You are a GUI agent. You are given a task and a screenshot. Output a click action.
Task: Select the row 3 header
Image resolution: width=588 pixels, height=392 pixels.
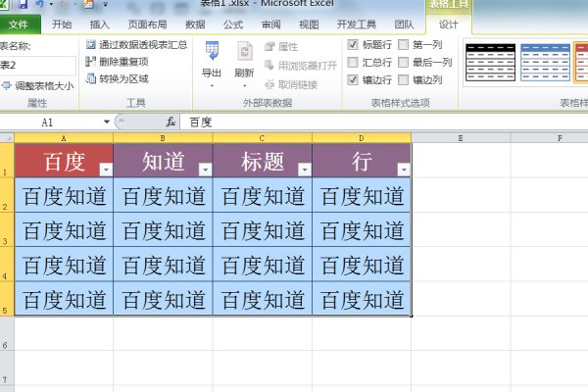7,232
